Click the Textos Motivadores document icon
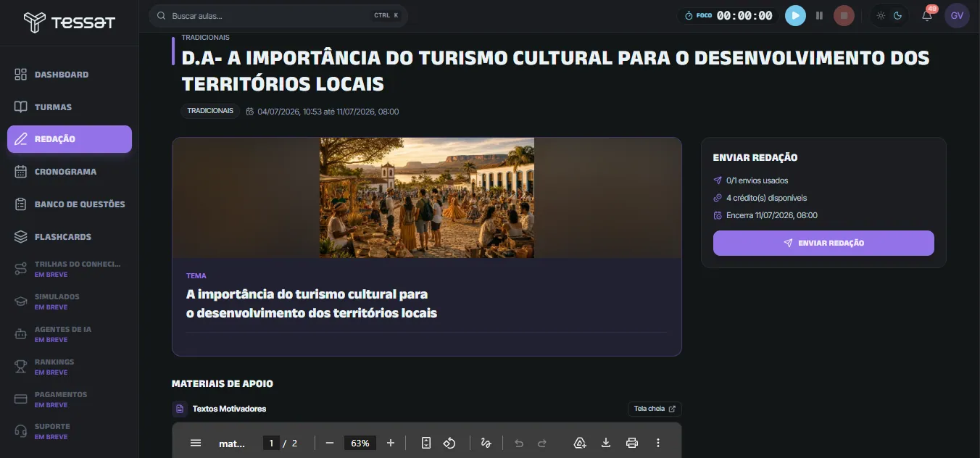 click(x=180, y=409)
